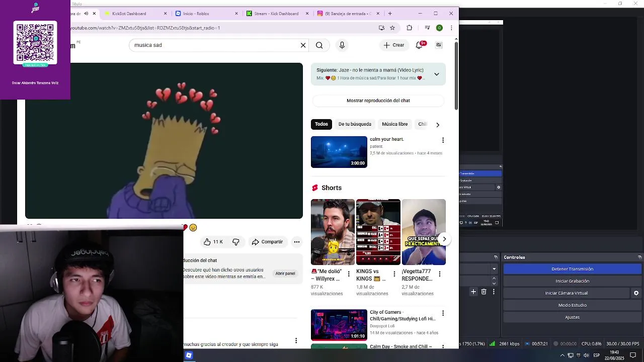The image size is (644, 362).
Task: Show next Shorts with arrow
Action: coord(444,239)
